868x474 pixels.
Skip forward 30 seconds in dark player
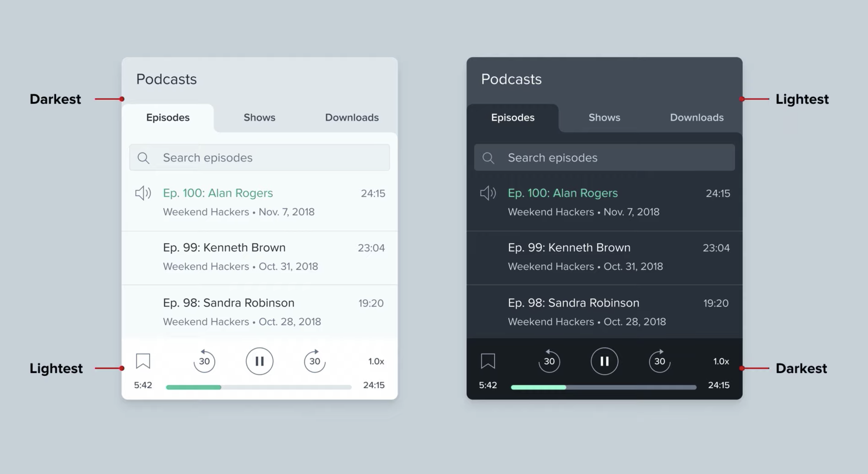click(x=659, y=361)
